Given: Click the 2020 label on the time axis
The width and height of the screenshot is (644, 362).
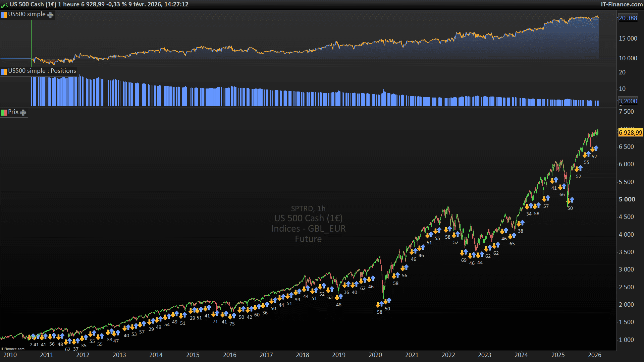Looking at the screenshot, I should pyautogui.click(x=375, y=355).
